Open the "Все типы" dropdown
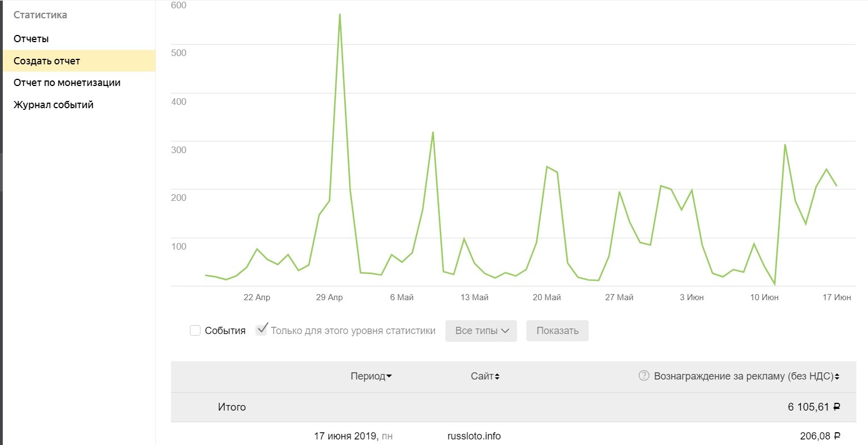Image resolution: width=868 pixels, height=445 pixels. [481, 331]
